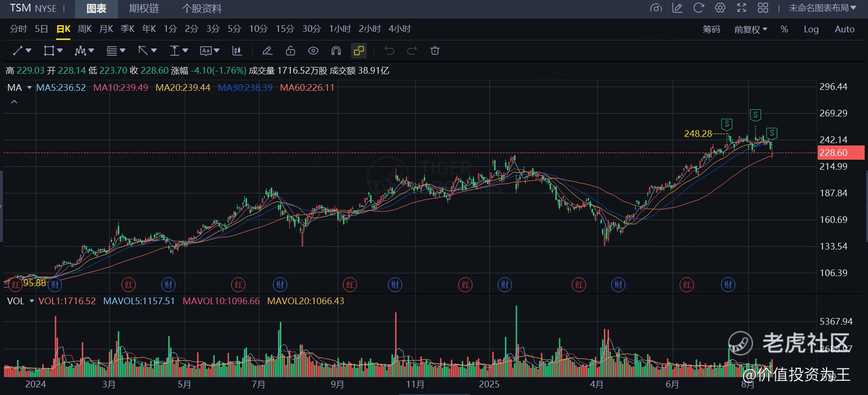
Task: Open the multi-chart grid layout icon
Action: 763,8
